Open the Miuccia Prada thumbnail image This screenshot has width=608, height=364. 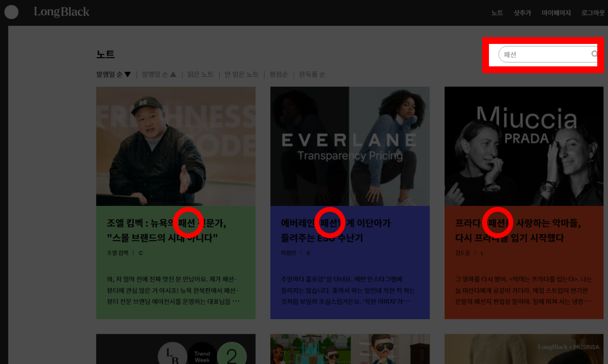coord(524,146)
